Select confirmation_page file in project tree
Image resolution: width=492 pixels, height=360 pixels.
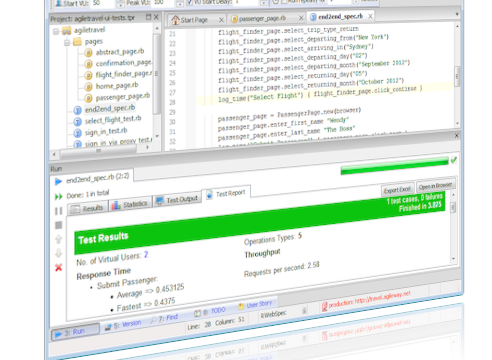click(124, 63)
